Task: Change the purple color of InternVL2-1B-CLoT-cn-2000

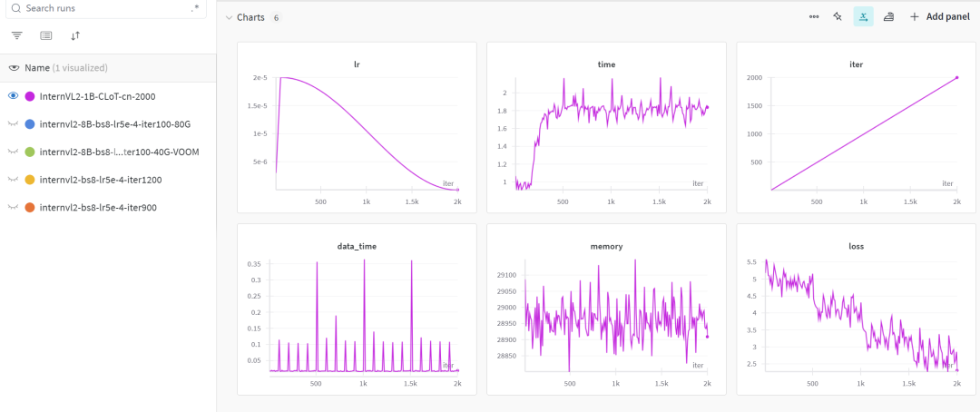Action: click(29, 96)
